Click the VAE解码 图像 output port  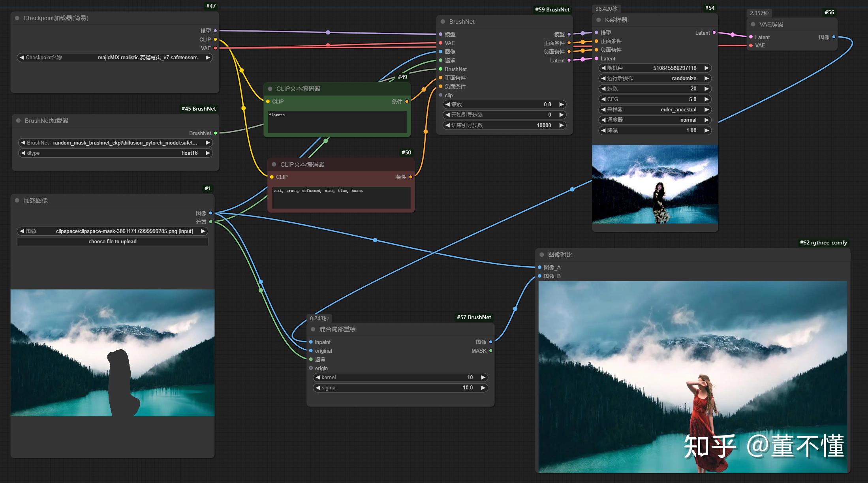pos(834,37)
